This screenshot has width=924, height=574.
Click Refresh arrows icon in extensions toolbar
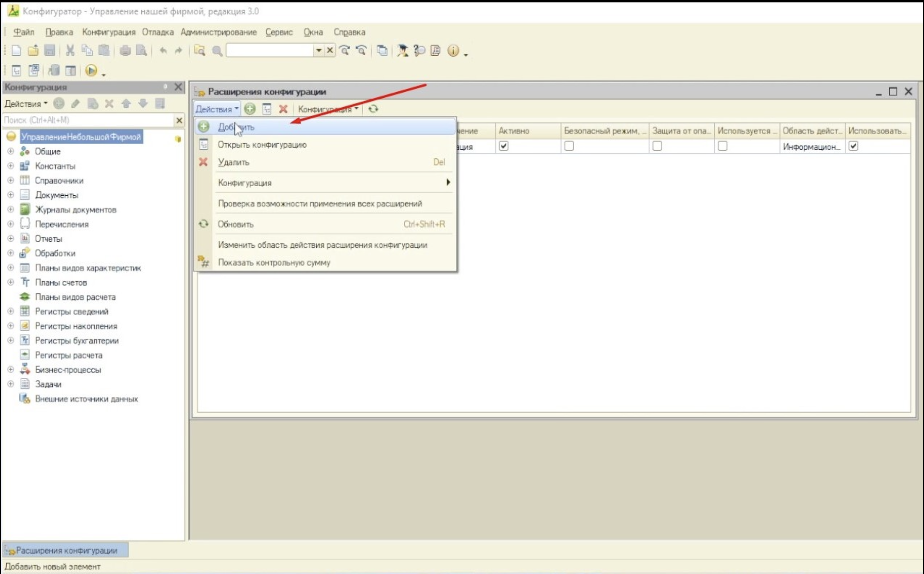pos(373,109)
